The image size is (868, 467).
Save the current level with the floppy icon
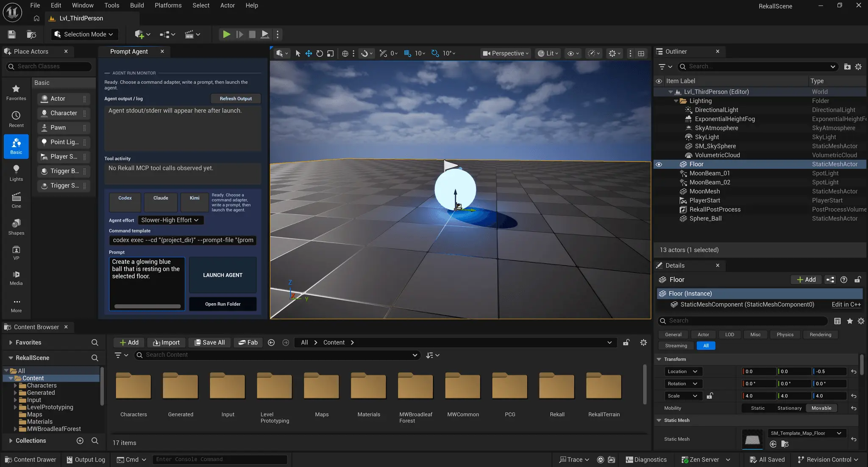point(12,34)
